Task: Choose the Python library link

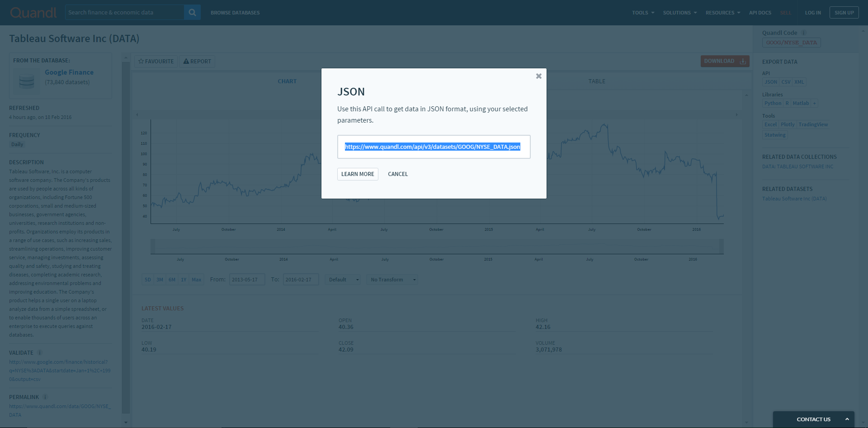Action: tap(773, 103)
